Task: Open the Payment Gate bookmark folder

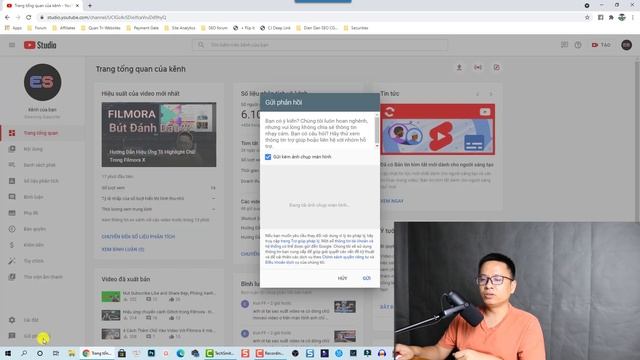Action: [x=142, y=28]
